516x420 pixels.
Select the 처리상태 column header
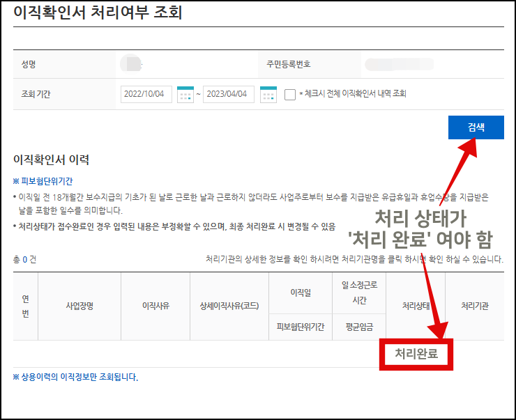416,306
